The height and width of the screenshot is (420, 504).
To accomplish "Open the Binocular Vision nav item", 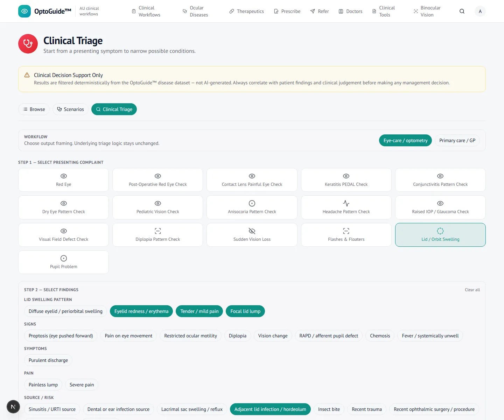I will point(427,11).
